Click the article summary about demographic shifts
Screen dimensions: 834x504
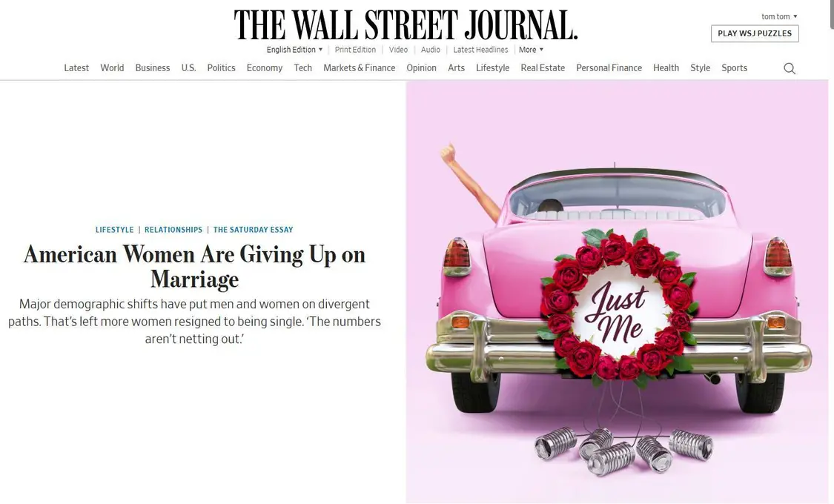[195, 322]
